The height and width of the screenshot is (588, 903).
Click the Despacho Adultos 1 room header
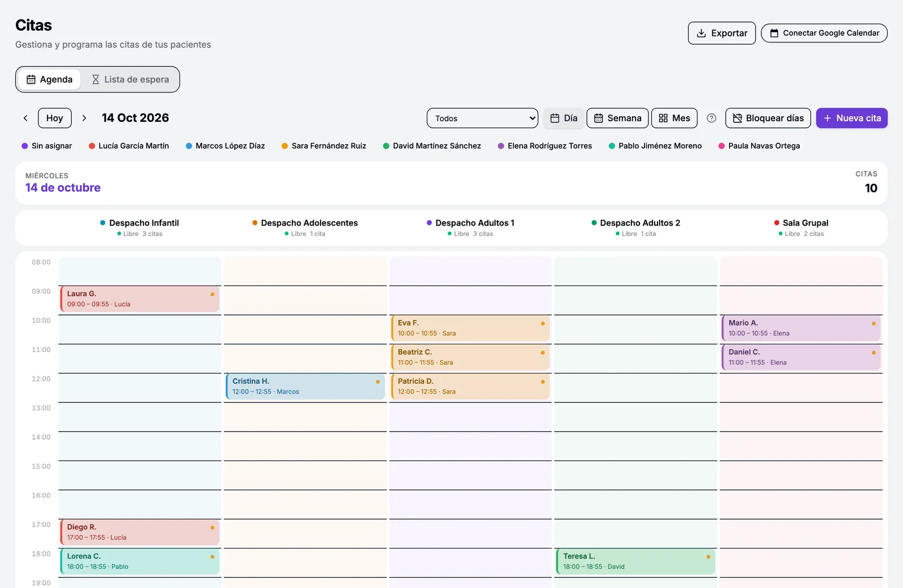[470, 228]
